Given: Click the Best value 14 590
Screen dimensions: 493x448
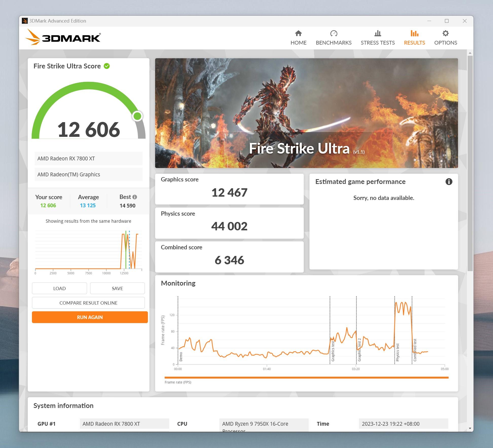Looking at the screenshot, I should tap(127, 206).
